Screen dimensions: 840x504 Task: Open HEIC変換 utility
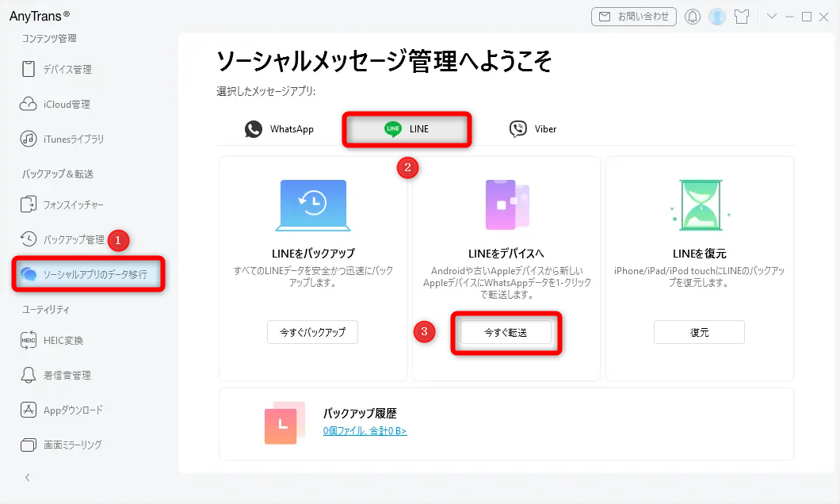(63, 340)
